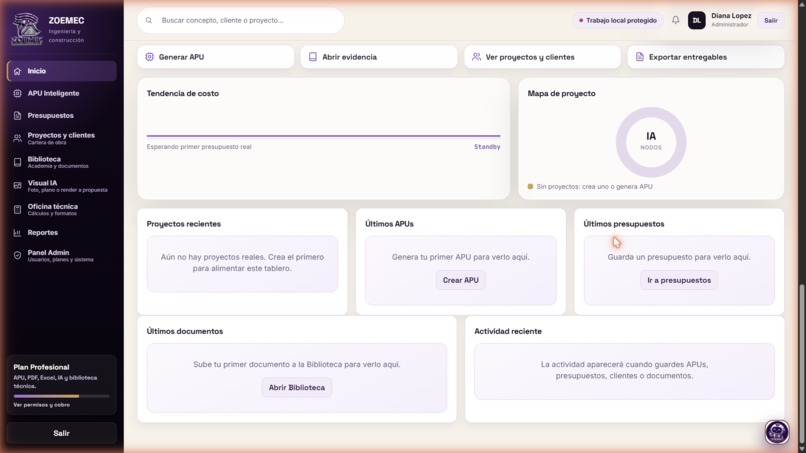Click the Reportes bar chart icon
This screenshot has width=806, height=453.
17,232
